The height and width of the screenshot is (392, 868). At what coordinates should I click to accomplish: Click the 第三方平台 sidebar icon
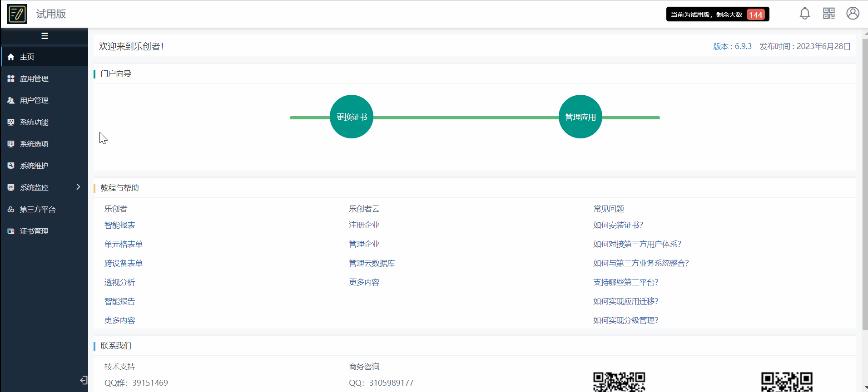pyautogui.click(x=11, y=209)
